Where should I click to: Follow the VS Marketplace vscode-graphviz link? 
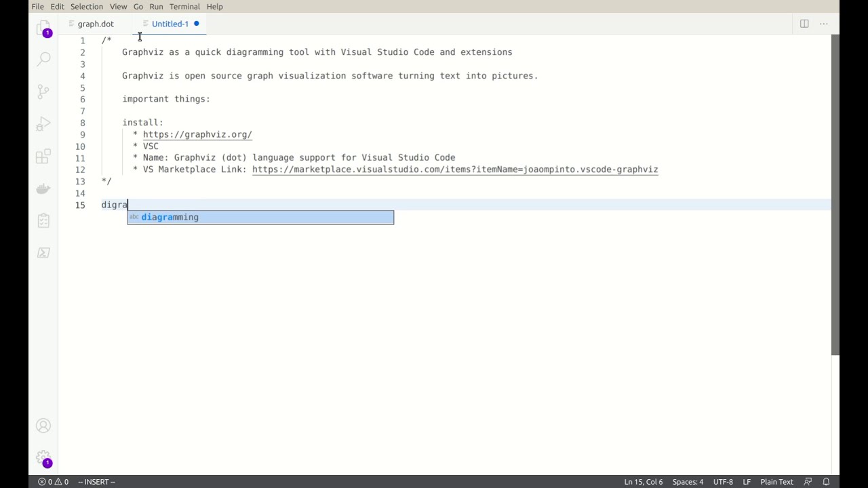pyautogui.click(x=455, y=169)
